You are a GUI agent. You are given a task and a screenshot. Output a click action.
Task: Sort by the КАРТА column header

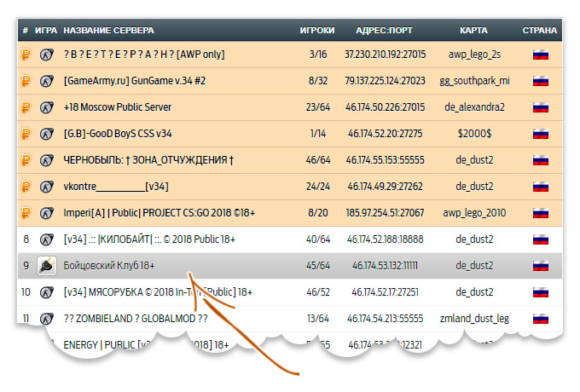[473, 31]
